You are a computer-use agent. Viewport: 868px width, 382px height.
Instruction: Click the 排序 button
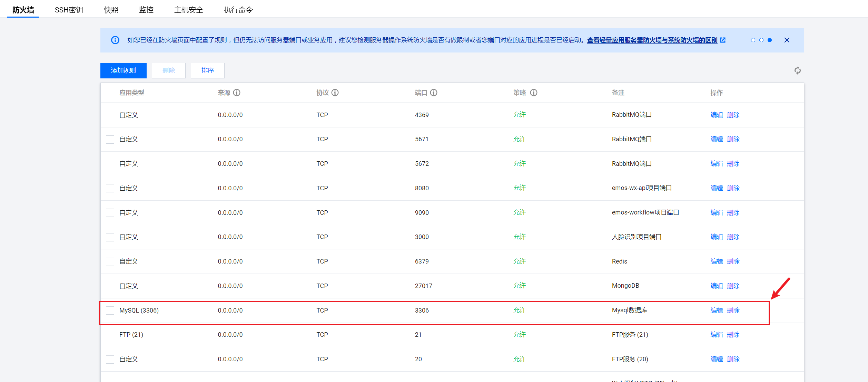pos(207,70)
